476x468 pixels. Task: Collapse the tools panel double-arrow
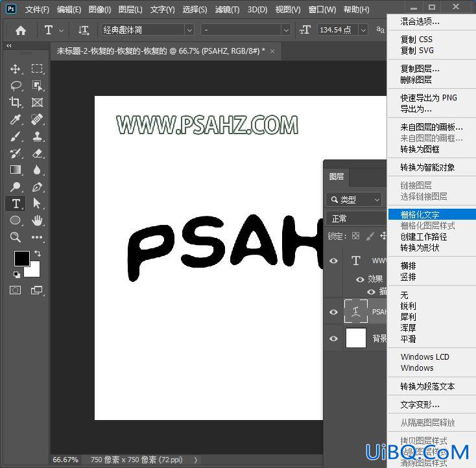pyautogui.click(x=9, y=46)
